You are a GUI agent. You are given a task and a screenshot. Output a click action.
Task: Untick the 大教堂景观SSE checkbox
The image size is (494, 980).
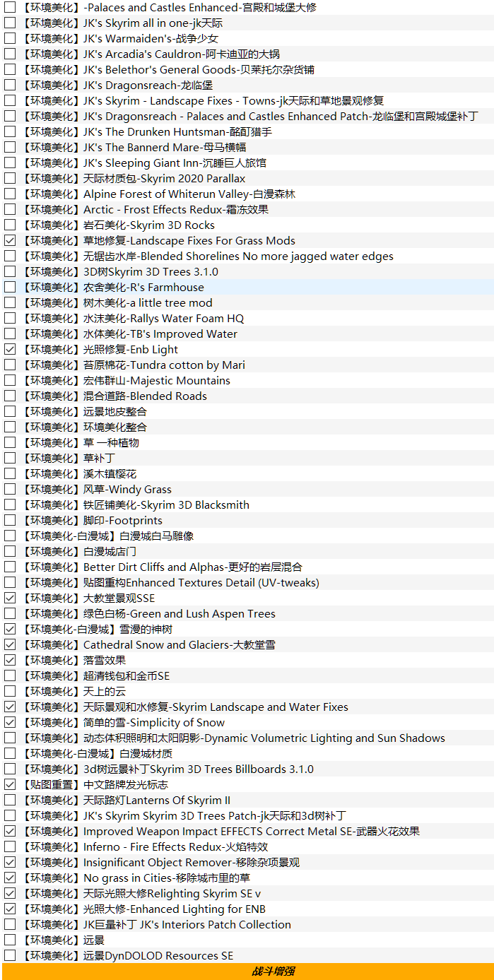click(10, 598)
